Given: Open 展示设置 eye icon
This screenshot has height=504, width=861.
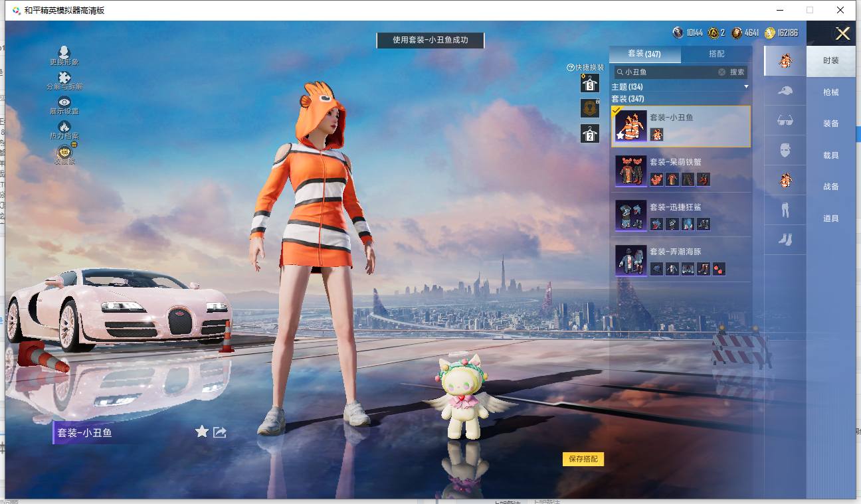Looking at the screenshot, I should [x=64, y=102].
